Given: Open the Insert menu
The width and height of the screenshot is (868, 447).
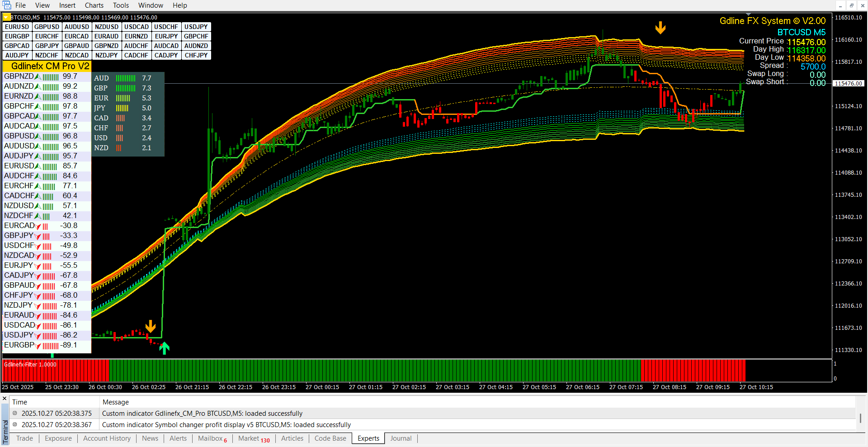Looking at the screenshot, I should (67, 5).
